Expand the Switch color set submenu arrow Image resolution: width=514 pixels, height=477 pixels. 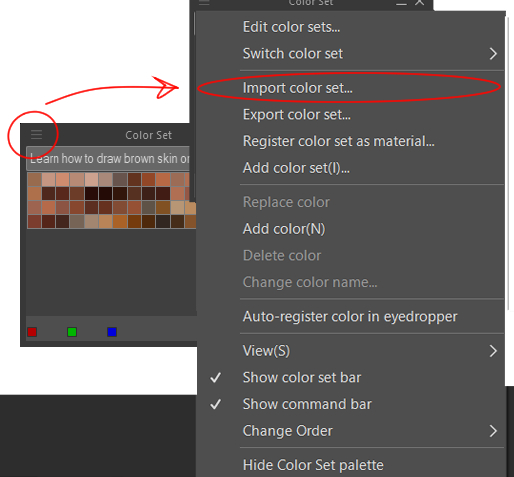(493, 53)
